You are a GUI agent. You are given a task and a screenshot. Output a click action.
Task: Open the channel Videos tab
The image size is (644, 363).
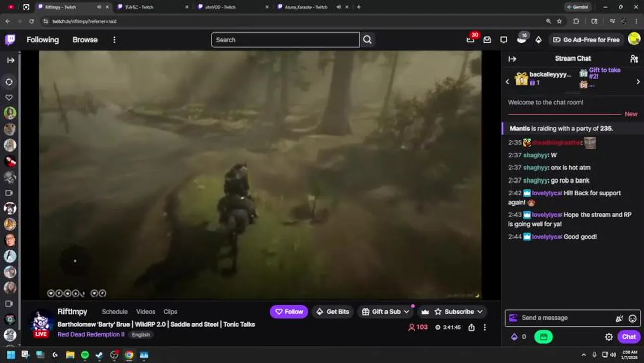146,312
